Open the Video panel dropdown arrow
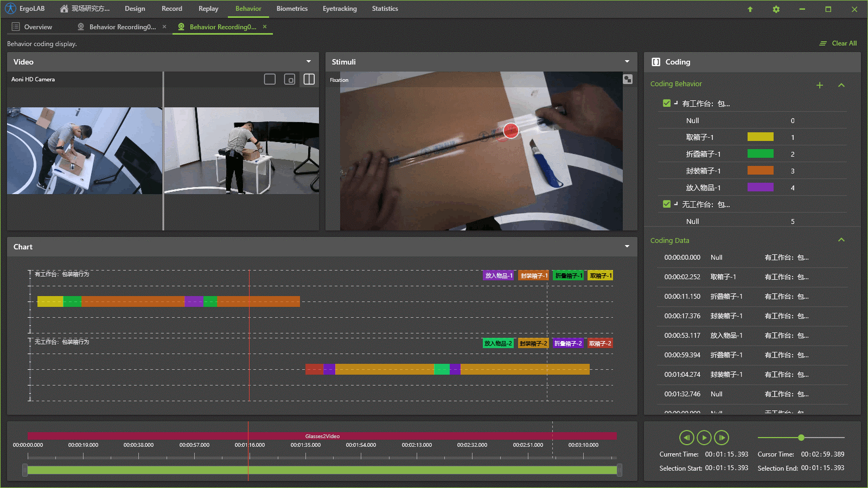Viewport: 868px width, 488px height. click(x=309, y=62)
